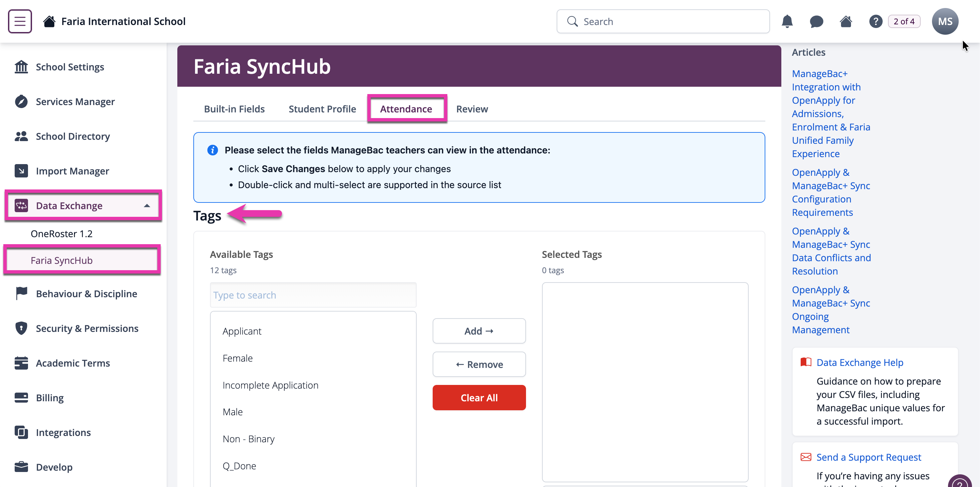
Task: Select the Incomplete Application tag
Action: (x=270, y=385)
